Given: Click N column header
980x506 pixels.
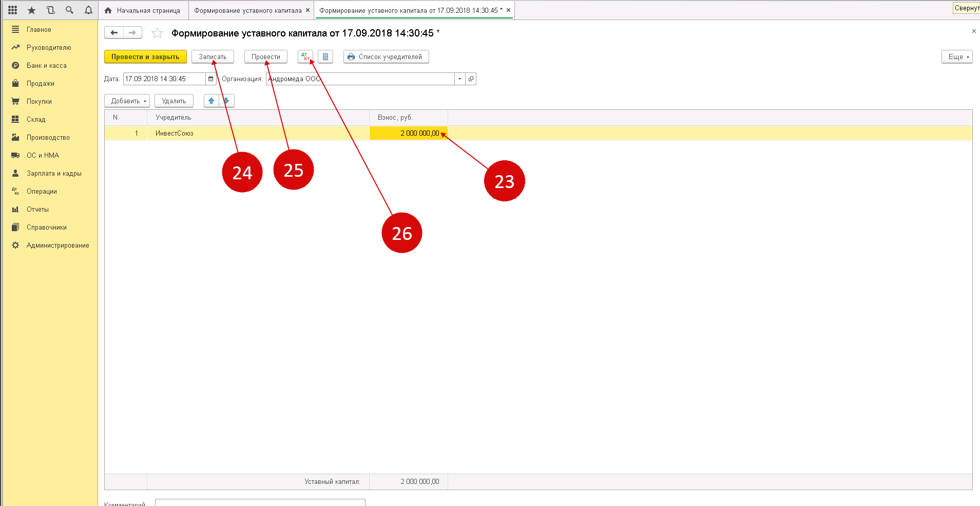Looking at the screenshot, I should coord(126,118).
